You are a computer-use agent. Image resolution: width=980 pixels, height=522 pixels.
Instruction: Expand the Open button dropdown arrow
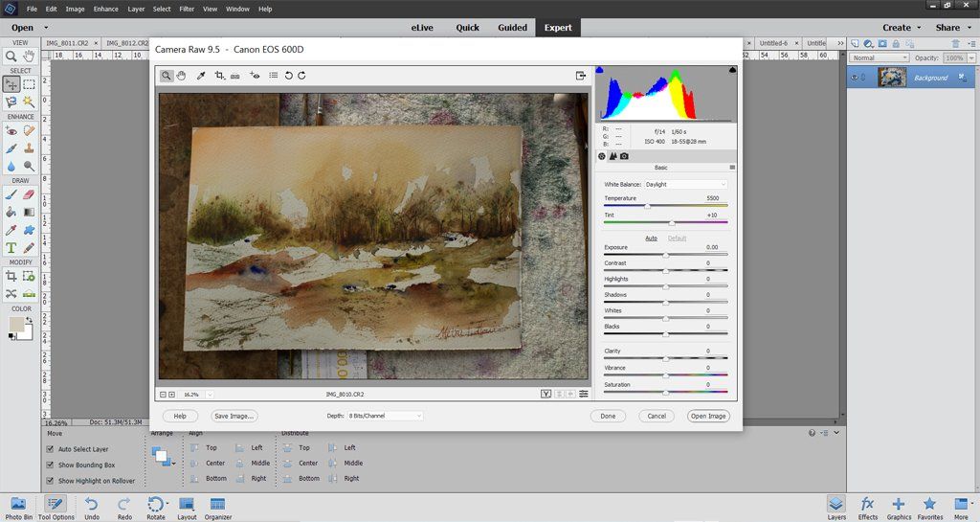[x=46, y=28]
